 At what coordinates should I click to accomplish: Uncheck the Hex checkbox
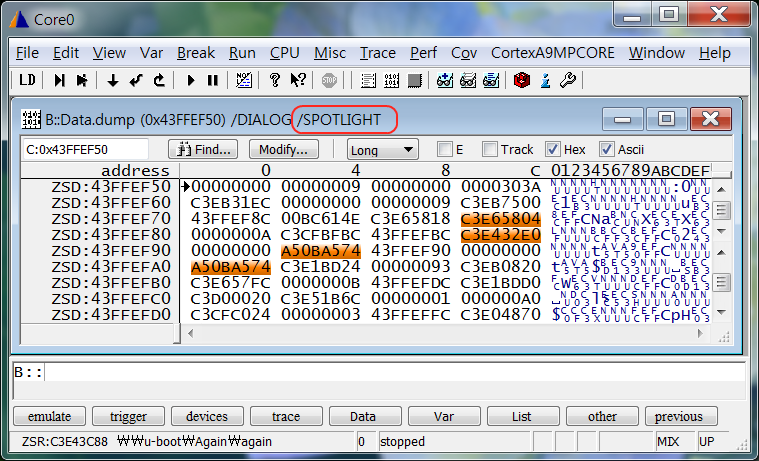pos(553,150)
